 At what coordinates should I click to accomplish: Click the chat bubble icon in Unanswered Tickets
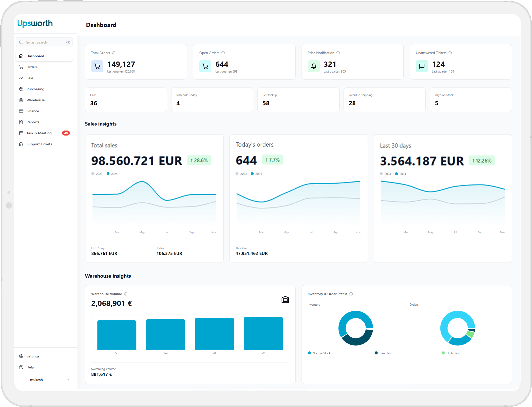pyautogui.click(x=422, y=66)
